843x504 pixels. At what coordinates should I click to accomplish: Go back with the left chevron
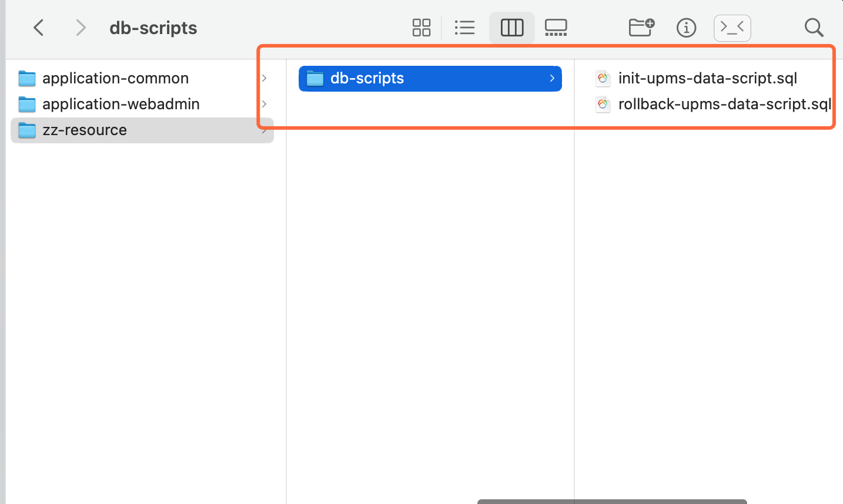pyautogui.click(x=39, y=28)
